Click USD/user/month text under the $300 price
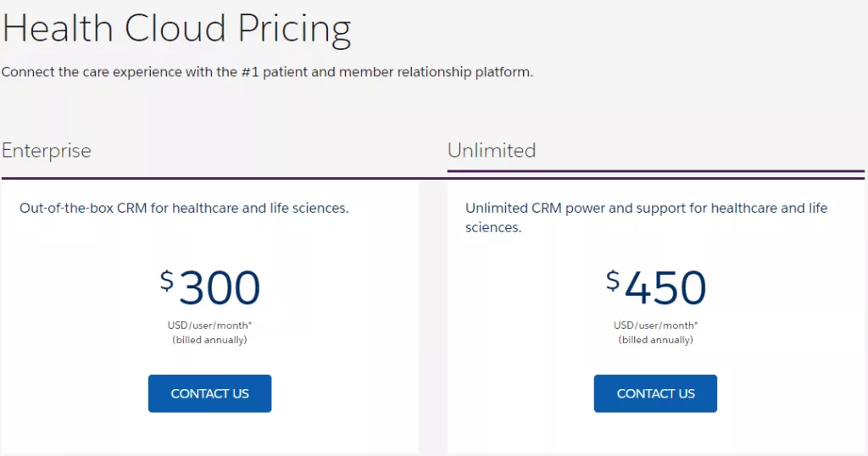 209,325
